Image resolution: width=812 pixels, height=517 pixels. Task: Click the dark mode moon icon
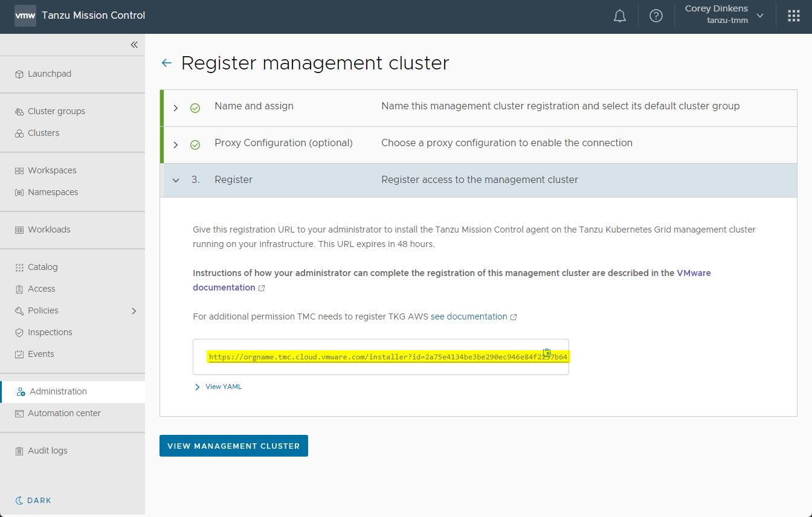point(19,501)
